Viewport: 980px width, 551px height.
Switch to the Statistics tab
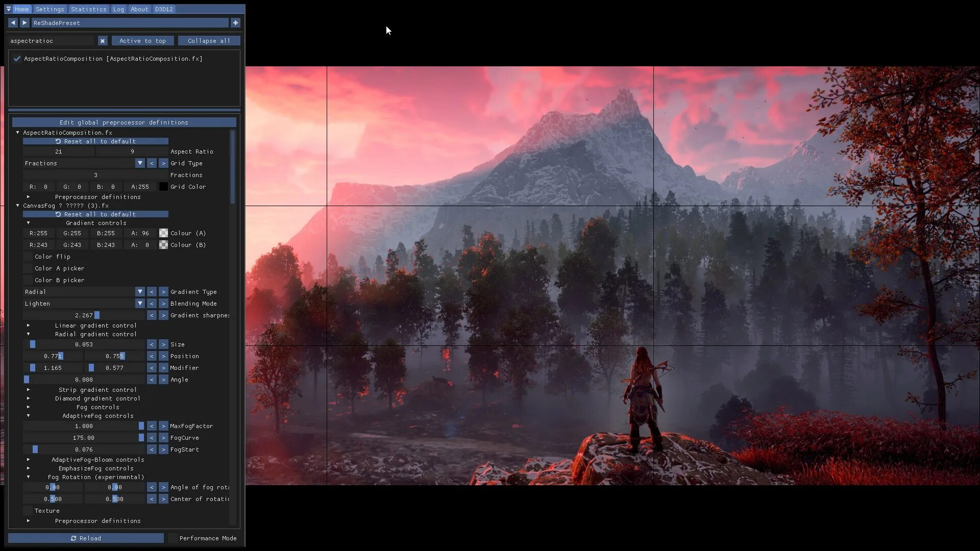click(x=88, y=9)
